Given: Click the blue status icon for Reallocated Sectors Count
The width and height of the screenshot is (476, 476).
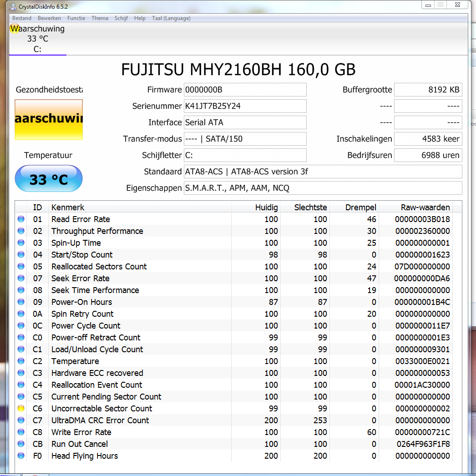Looking at the screenshot, I should pos(21,266).
